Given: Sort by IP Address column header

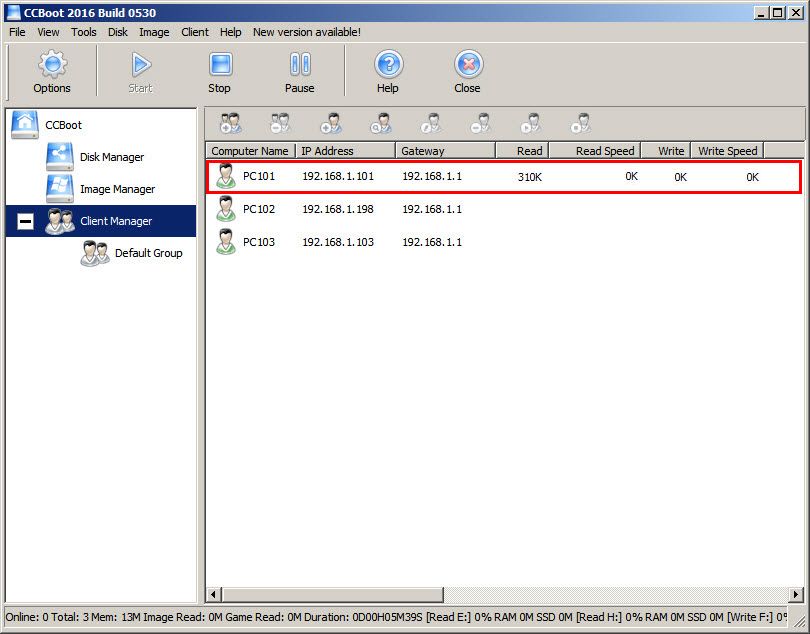Looking at the screenshot, I should click(345, 151).
